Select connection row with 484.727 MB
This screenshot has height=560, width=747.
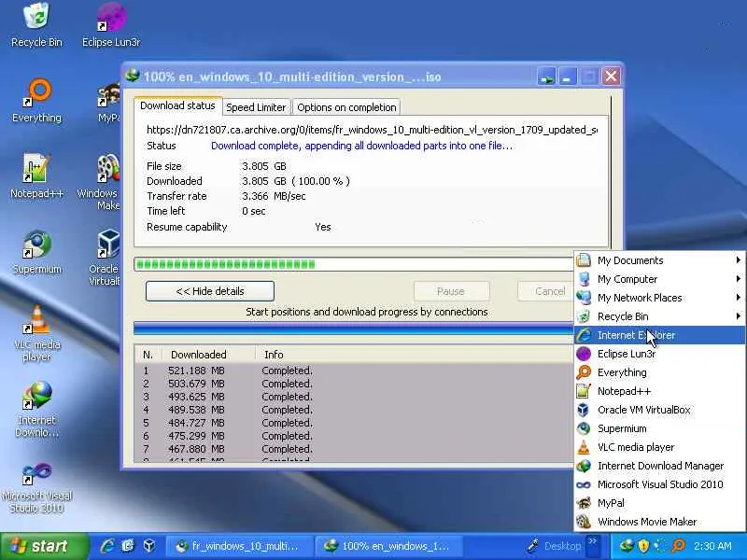pyautogui.click(x=354, y=423)
